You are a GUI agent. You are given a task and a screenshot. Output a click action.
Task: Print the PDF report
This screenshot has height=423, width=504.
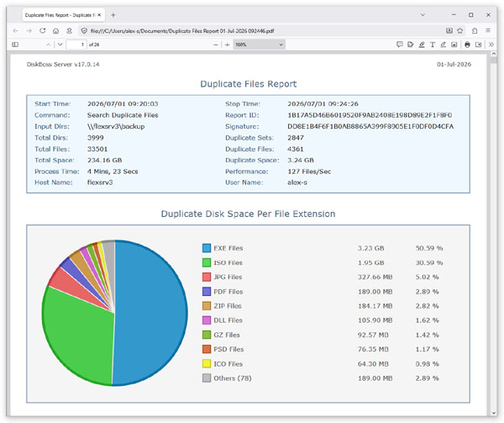coord(467,45)
